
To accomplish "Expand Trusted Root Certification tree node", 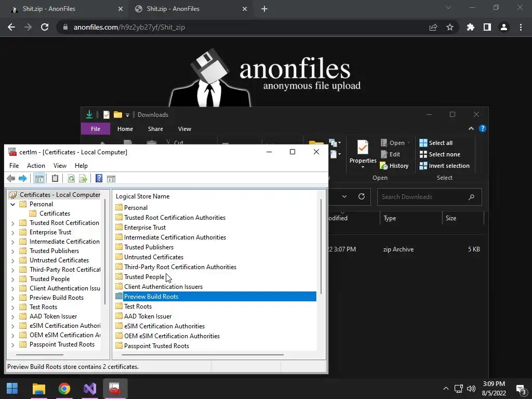I will click(x=12, y=223).
